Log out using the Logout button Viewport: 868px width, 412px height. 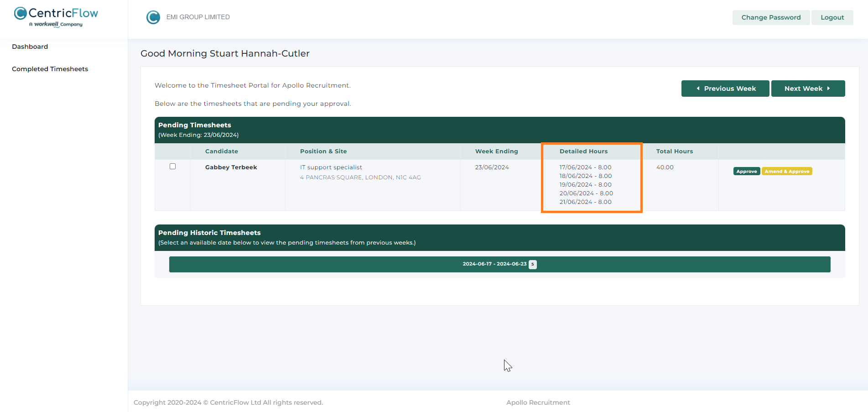[832, 17]
